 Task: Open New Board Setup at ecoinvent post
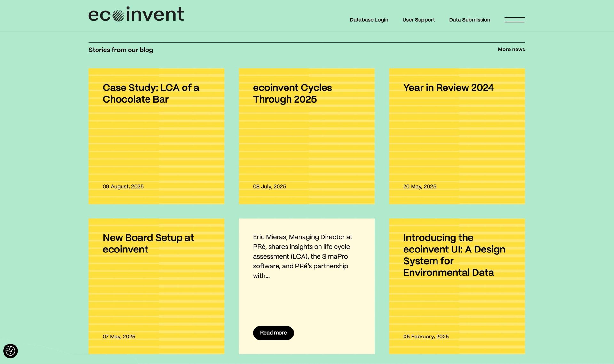tap(148, 243)
